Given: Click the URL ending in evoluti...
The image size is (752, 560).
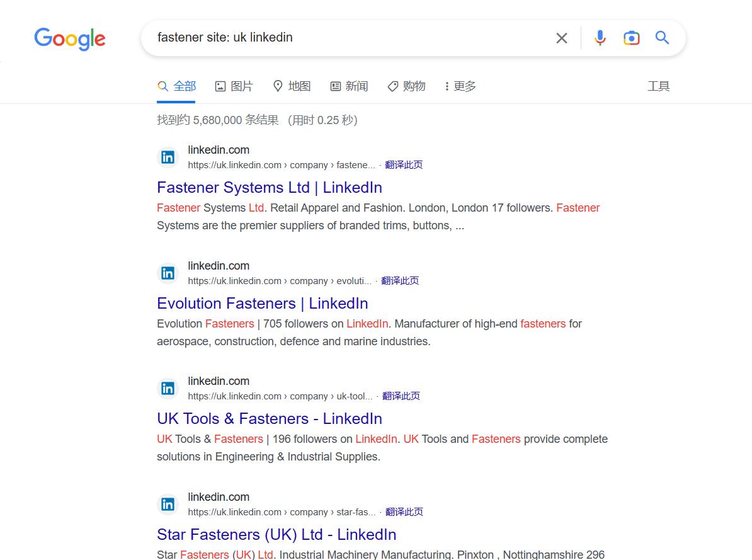Looking at the screenshot, I should pyautogui.click(x=280, y=281).
